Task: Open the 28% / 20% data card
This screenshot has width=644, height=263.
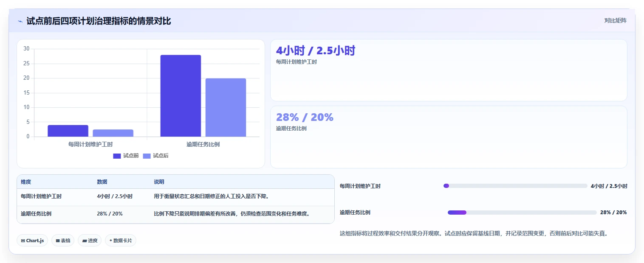Action: click(449, 137)
